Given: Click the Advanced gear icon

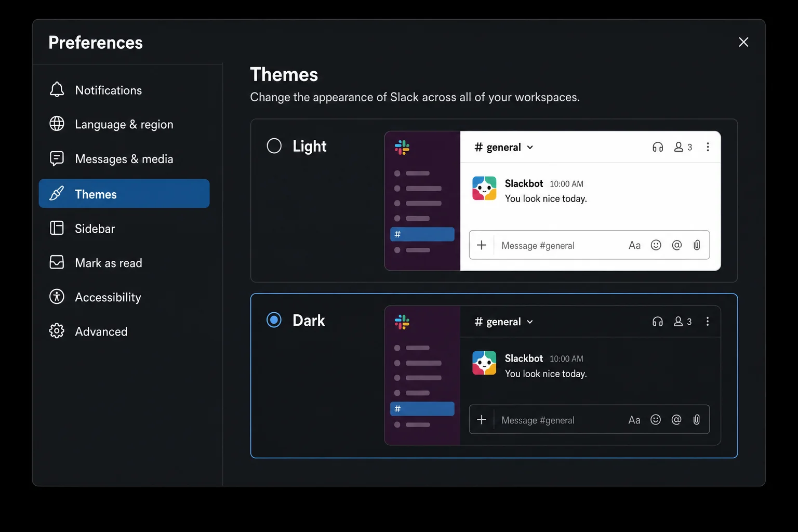Looking at the screenshot, I should click(57, 331).
